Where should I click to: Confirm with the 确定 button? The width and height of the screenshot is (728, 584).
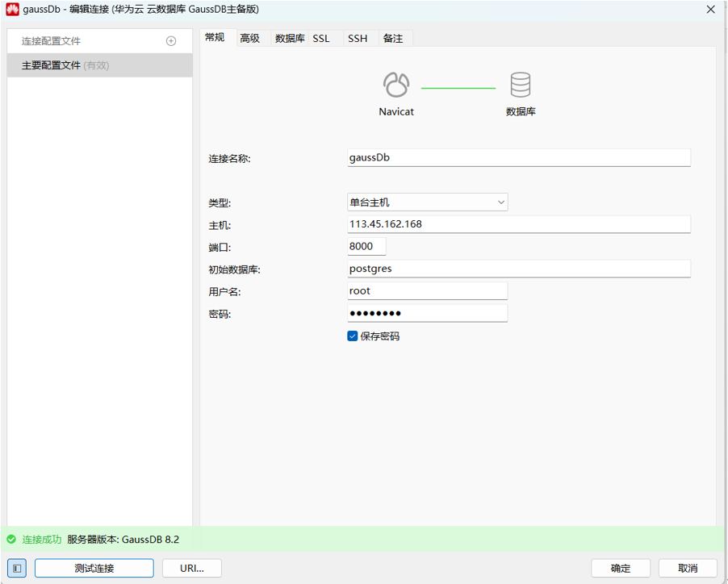click(x=621, y=568)
